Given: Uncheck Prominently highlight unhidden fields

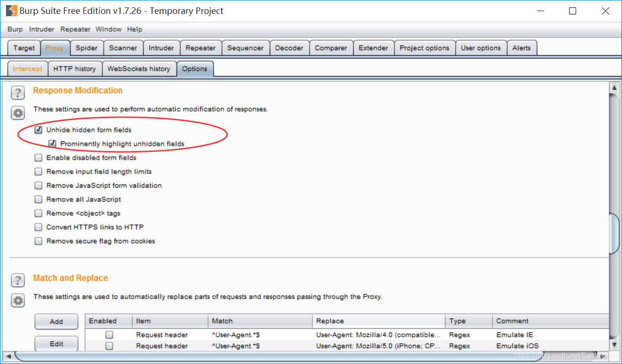Looking at the screenshot, I should [52, 144].
